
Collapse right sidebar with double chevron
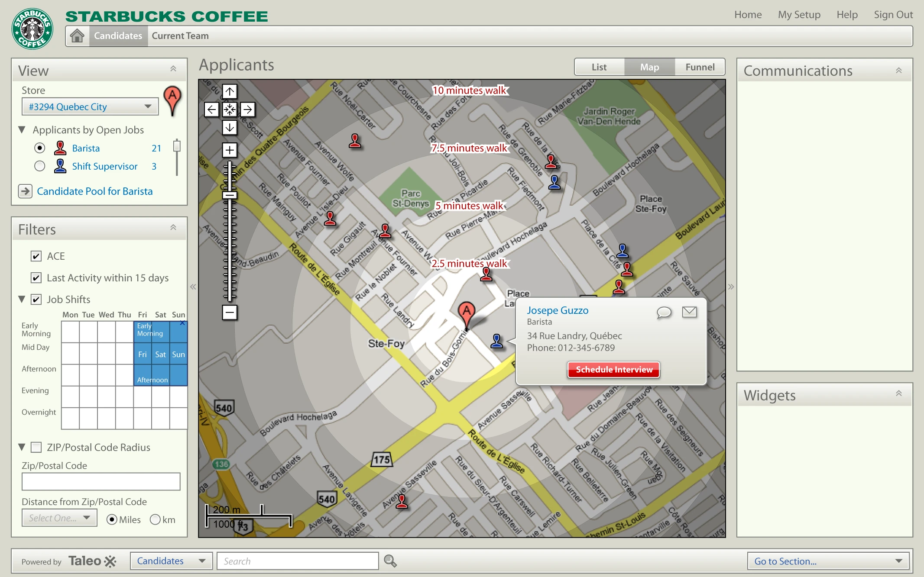731,287
